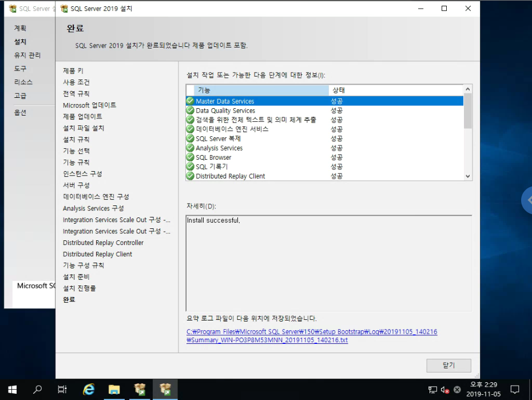
Task: Click the success icon beside Distributed Replay Client
Action: point(190,176)
